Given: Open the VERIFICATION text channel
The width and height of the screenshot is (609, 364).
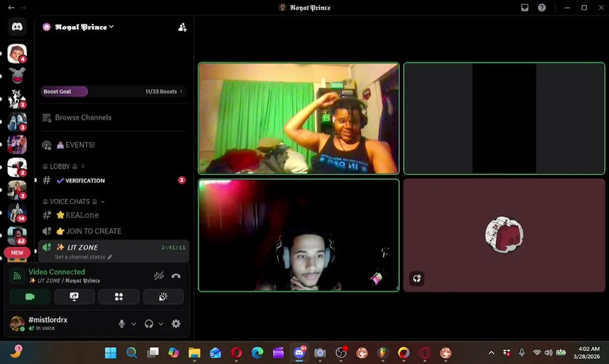Looking at the screenshot, I should point(114,180).
